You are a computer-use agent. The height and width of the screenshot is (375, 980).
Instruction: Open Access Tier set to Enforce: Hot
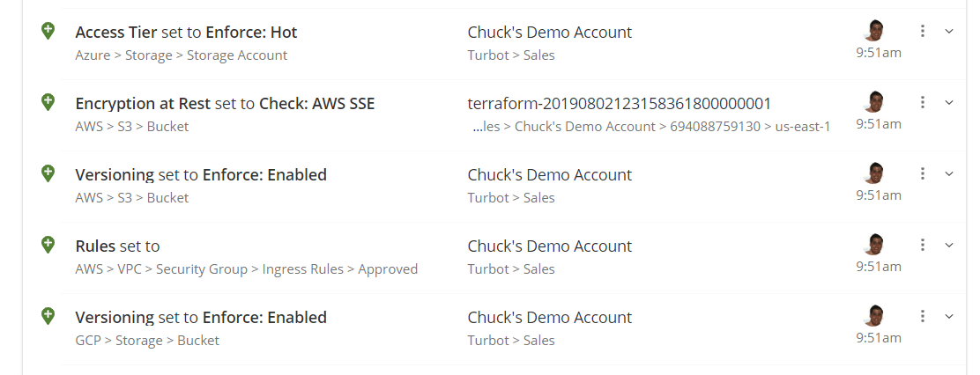click(186, 32)
